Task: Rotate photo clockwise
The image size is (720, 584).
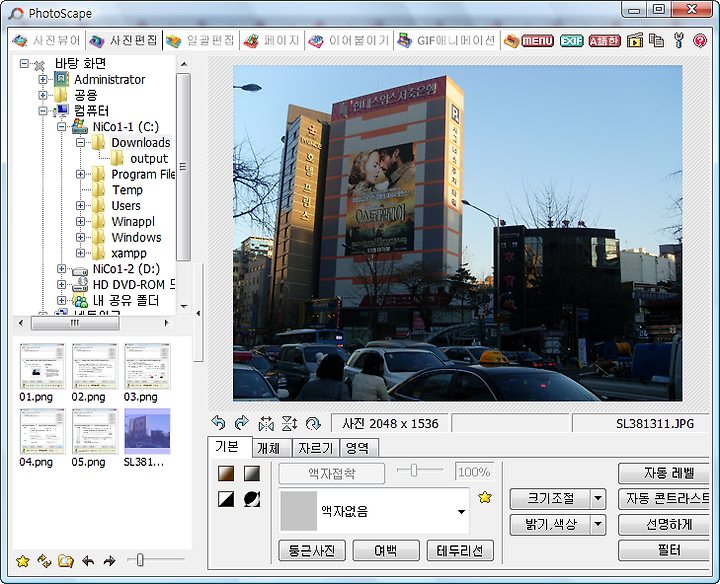Action: (242, 423)
